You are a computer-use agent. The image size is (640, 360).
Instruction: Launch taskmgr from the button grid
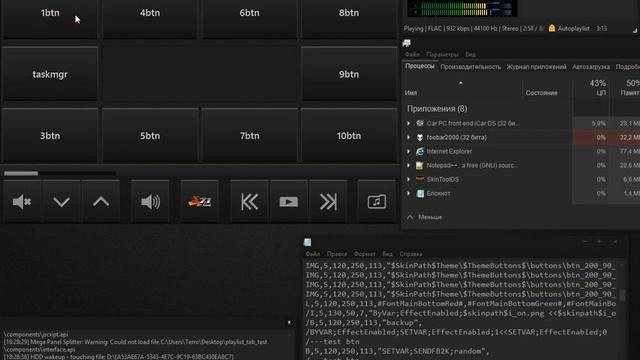(50, 74)
